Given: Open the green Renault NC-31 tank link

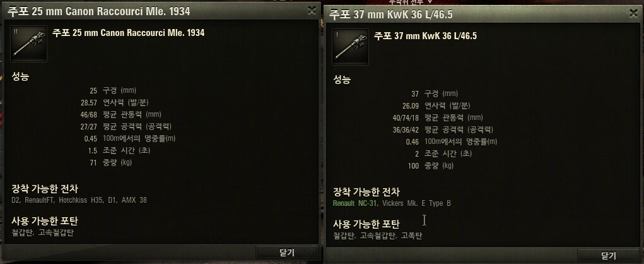Looking at the screenshot, I should pyautogui.click(x=355, y=203).
